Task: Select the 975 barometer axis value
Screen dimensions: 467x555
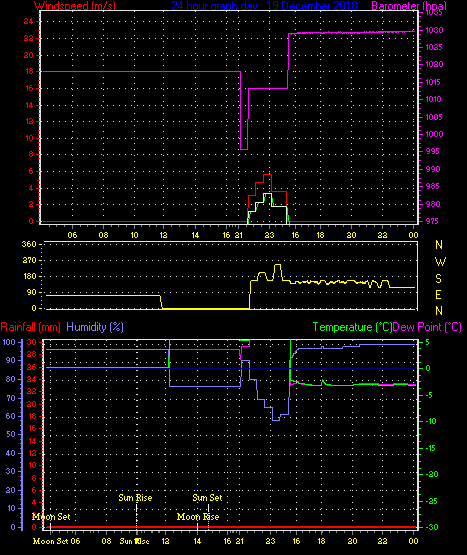Action: point(432,221)
